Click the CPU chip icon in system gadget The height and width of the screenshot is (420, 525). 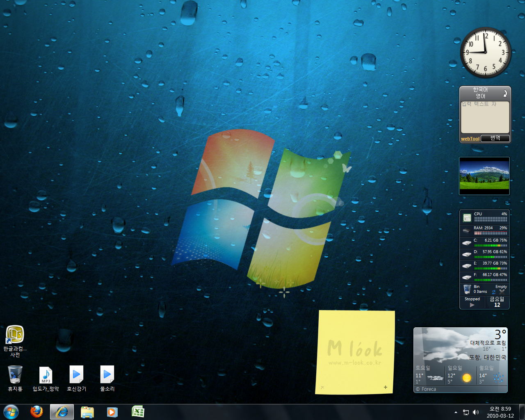pos(467,218)
